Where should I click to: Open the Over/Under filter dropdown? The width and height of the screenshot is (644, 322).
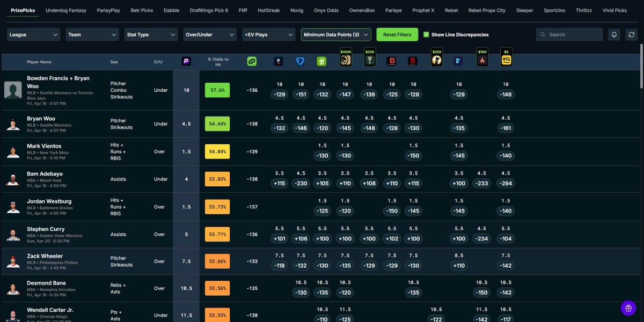(210, 34)
